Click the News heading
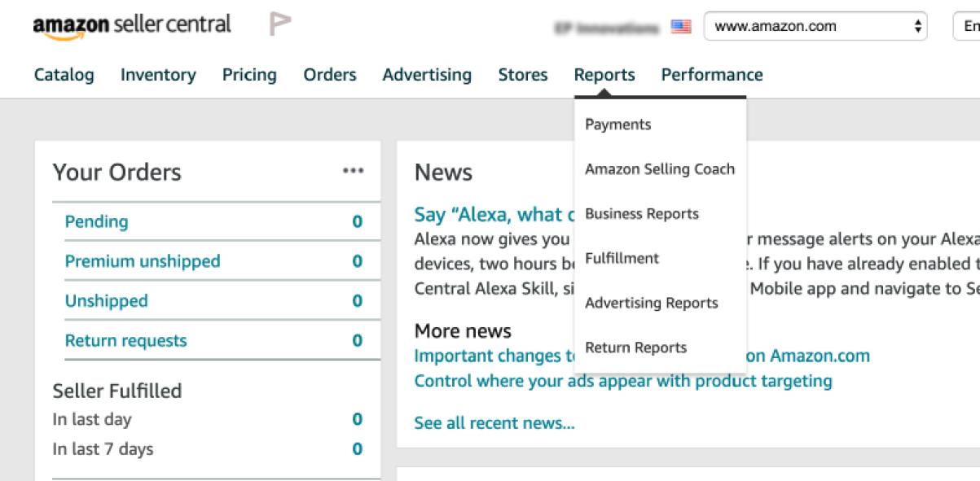980x481 pixels. coord(443,173)
